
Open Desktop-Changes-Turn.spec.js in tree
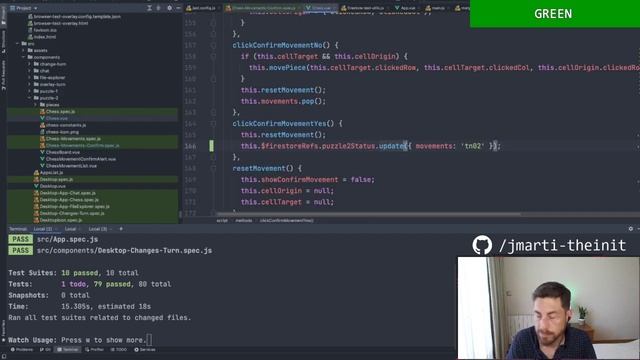[x=69, y=213]
